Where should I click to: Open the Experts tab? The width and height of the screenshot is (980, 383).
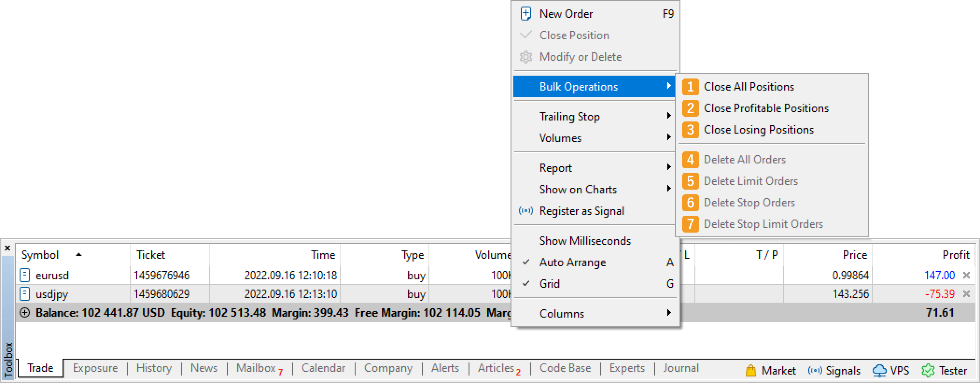point(627,368)
